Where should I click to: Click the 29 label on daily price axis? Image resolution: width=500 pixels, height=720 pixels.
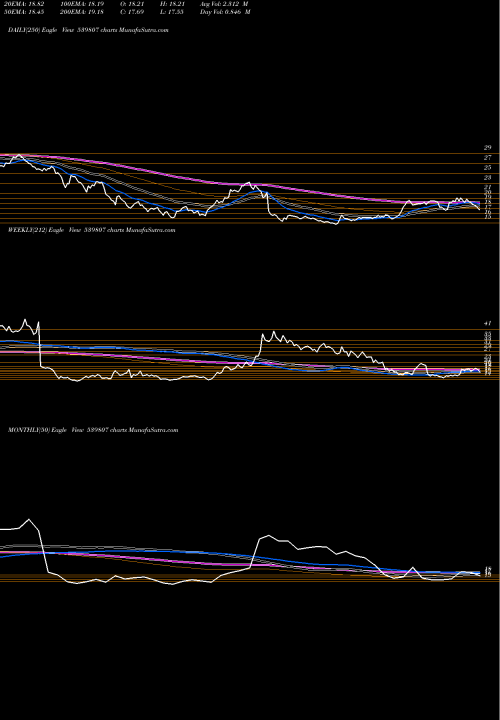(x=487, y=148)
